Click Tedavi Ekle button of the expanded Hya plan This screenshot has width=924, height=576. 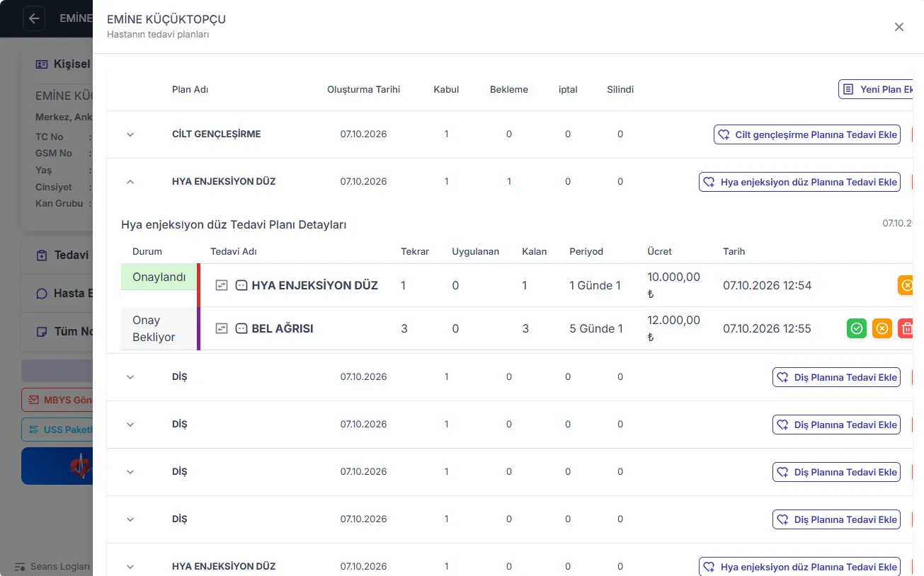(x=800, y=182)
